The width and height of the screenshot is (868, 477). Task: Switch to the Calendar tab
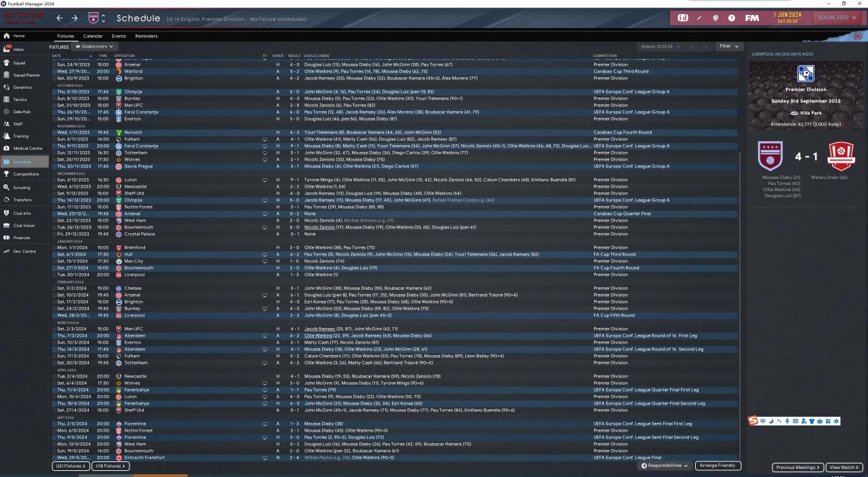[93, 36]
